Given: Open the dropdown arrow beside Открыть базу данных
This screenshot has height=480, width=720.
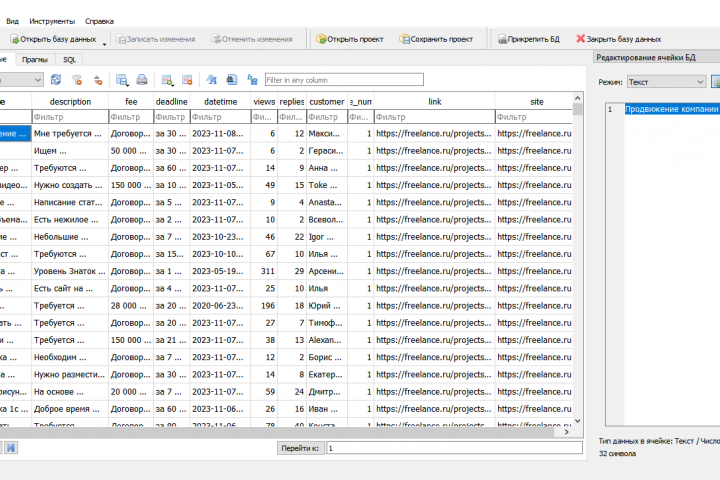Looking at the screenshot, I should coord(104,41).
